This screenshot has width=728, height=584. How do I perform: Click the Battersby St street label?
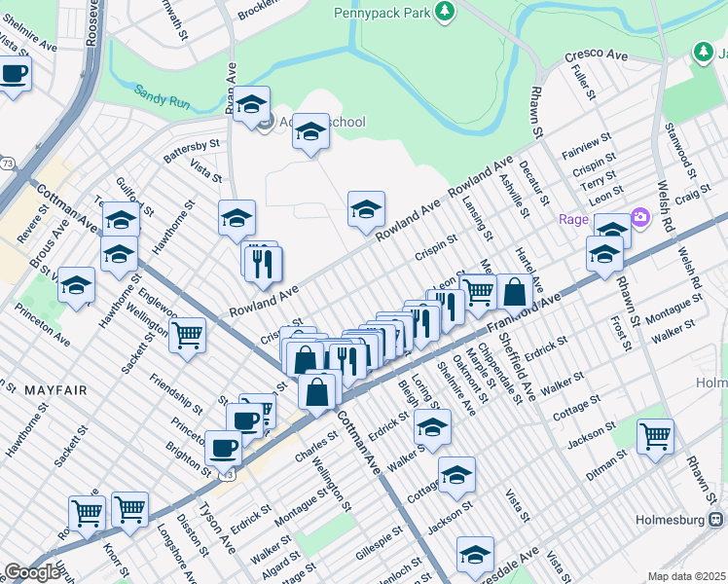192,151
